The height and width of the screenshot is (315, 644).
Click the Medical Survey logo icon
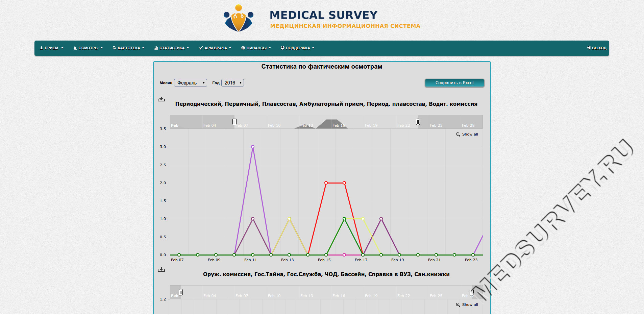239,19
